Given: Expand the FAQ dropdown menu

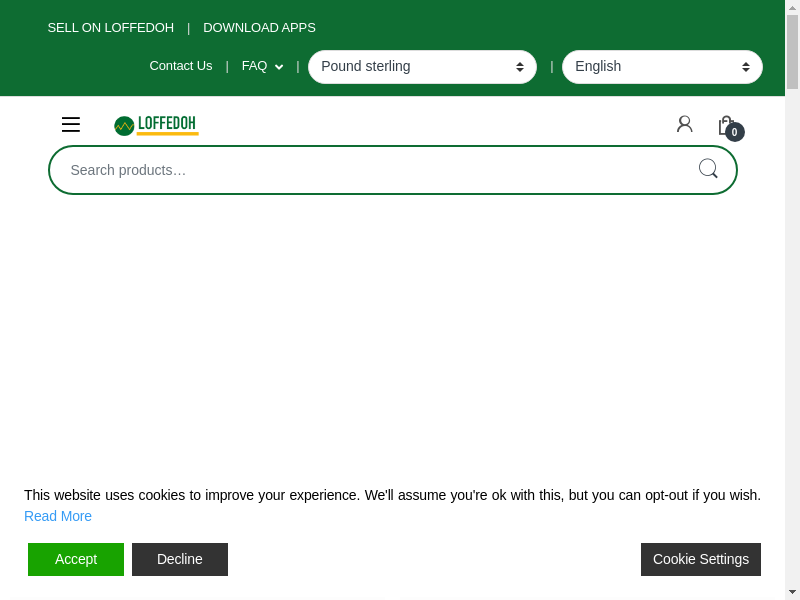Looking at the screenshot, I should pos(262,66).
